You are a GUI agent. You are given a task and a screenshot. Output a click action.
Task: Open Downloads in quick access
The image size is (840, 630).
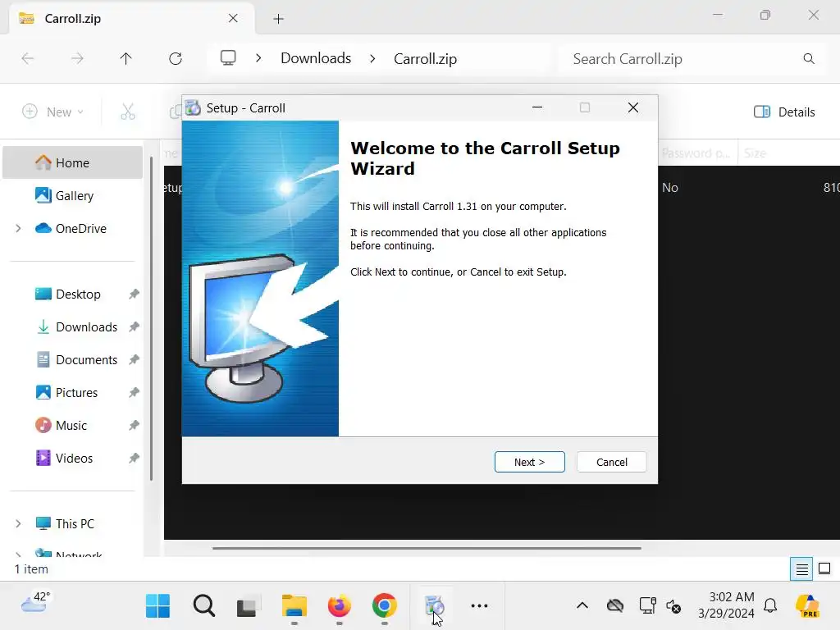pyautogui.click(x=72, y=326)
